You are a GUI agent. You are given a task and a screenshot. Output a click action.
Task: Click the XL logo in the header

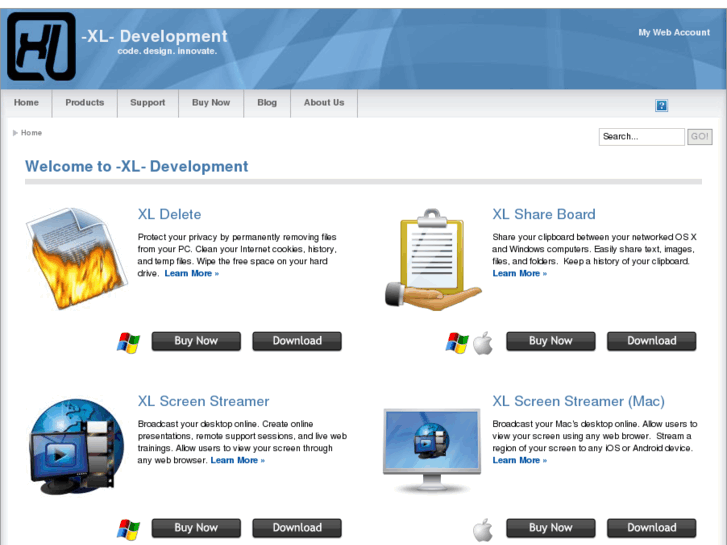click(41, 46)
